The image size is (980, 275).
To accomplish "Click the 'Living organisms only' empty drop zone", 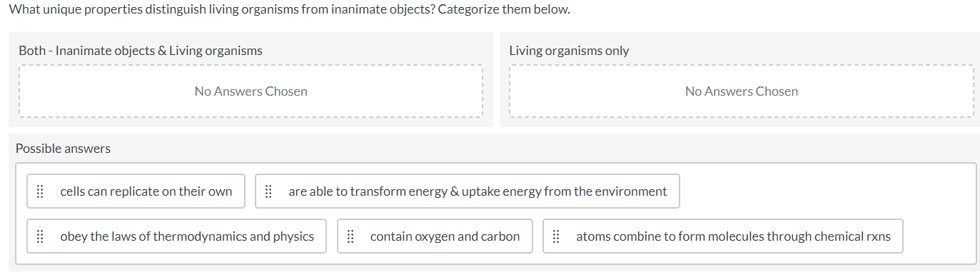I will click(x=741, y=91).
